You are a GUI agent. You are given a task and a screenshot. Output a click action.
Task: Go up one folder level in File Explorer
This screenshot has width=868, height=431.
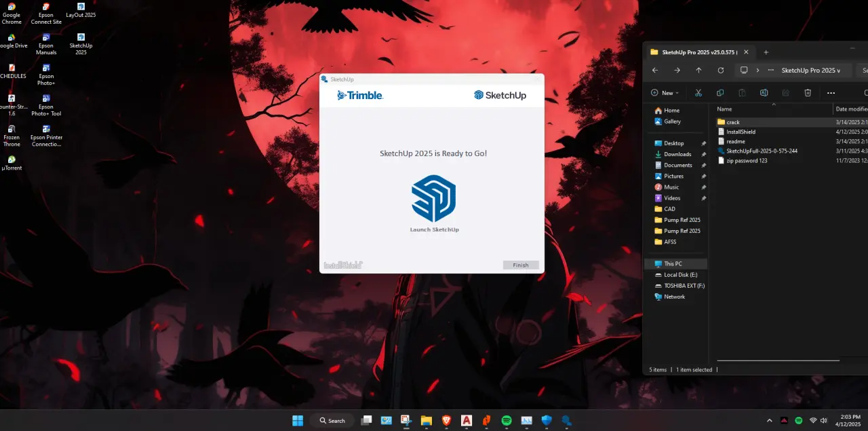tap(698, 70)
